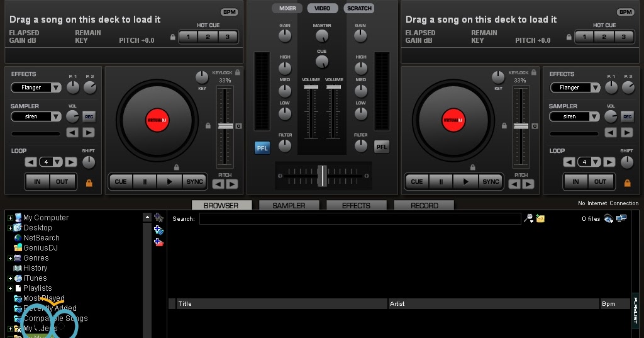Click the left channel volume fader

[x=311, y=87]
